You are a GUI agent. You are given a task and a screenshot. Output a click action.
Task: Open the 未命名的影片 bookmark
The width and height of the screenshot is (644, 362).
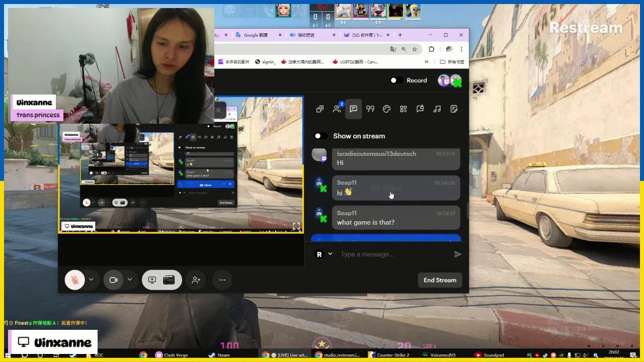pyautogui.click(x=233, y=62)
